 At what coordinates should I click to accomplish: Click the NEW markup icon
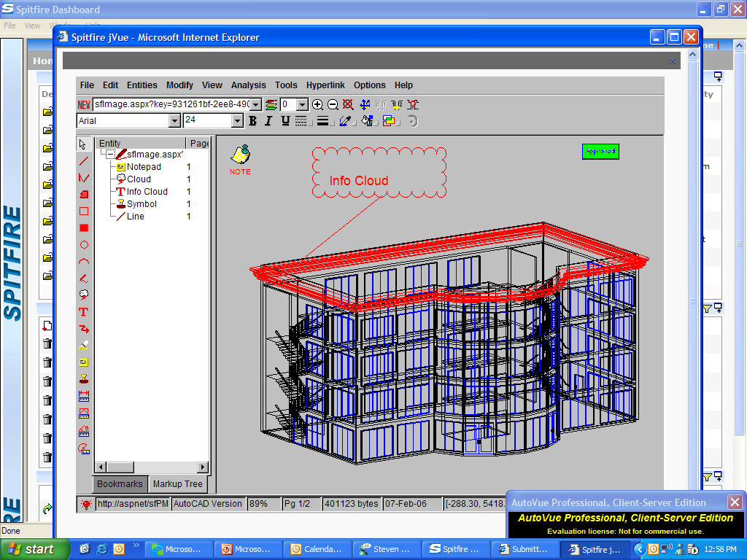pyautogui.click(x=83, y=104)
